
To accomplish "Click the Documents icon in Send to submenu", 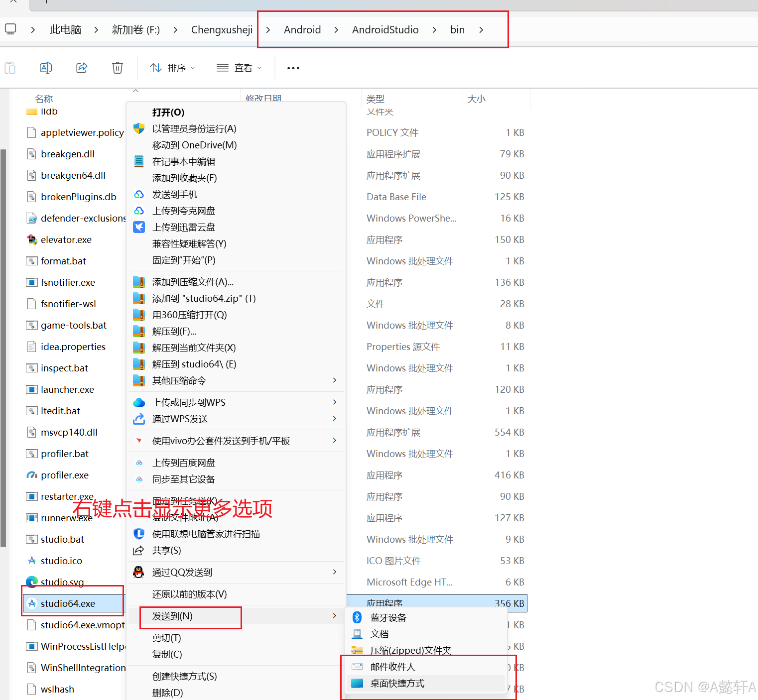I will click(357, 634).
